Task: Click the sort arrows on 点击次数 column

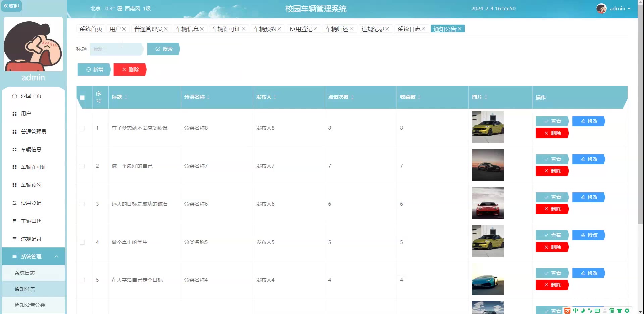Action: (352, 97)
